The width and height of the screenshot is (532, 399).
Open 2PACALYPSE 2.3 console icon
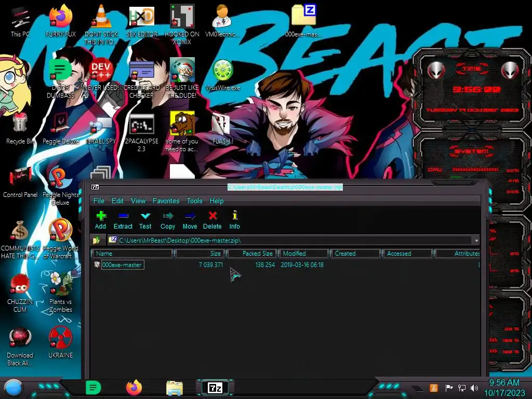click(142, 132)
